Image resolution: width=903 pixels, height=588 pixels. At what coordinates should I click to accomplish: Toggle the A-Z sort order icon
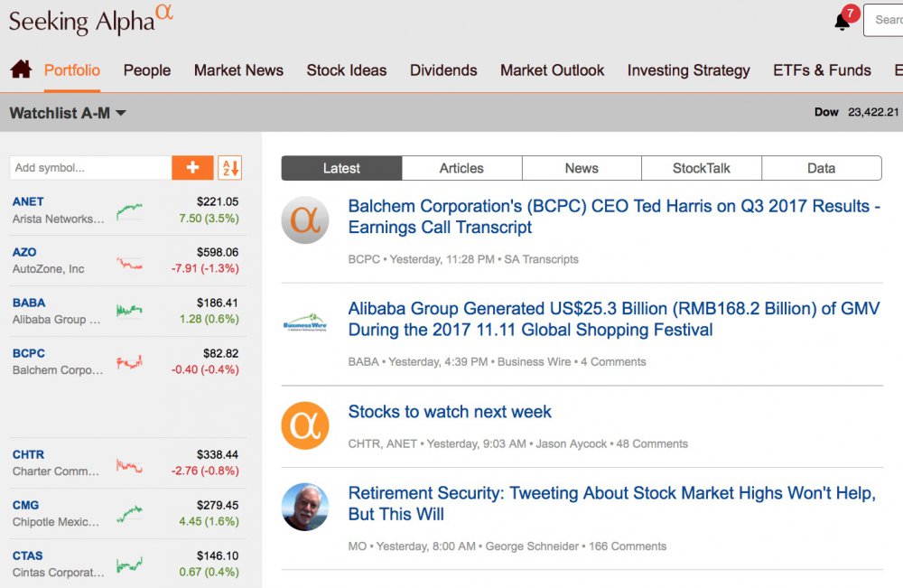[230, 167]
